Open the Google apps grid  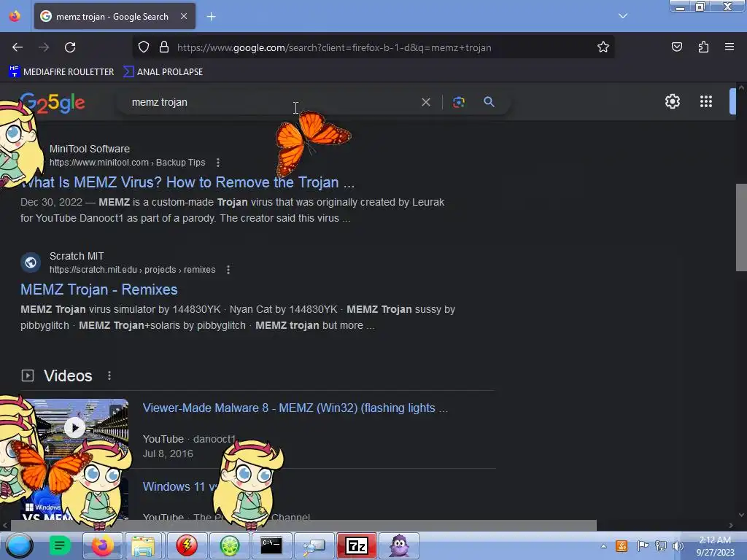[705, 101]
